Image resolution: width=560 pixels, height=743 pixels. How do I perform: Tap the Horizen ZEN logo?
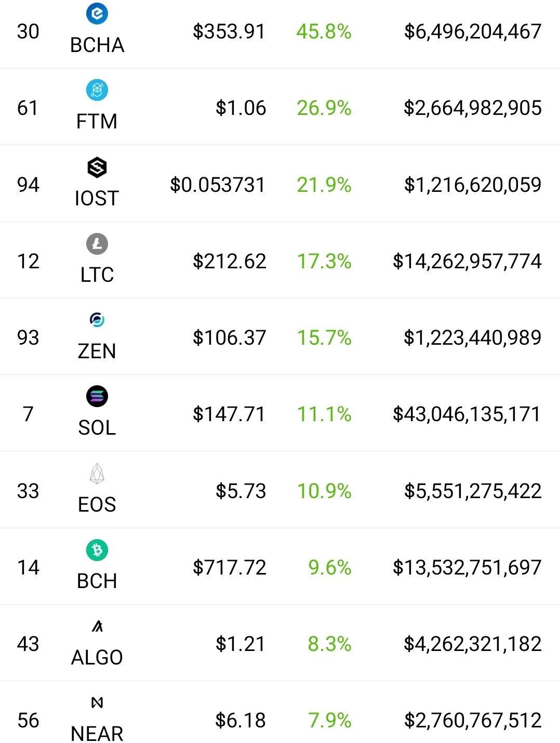pos(97,320)
